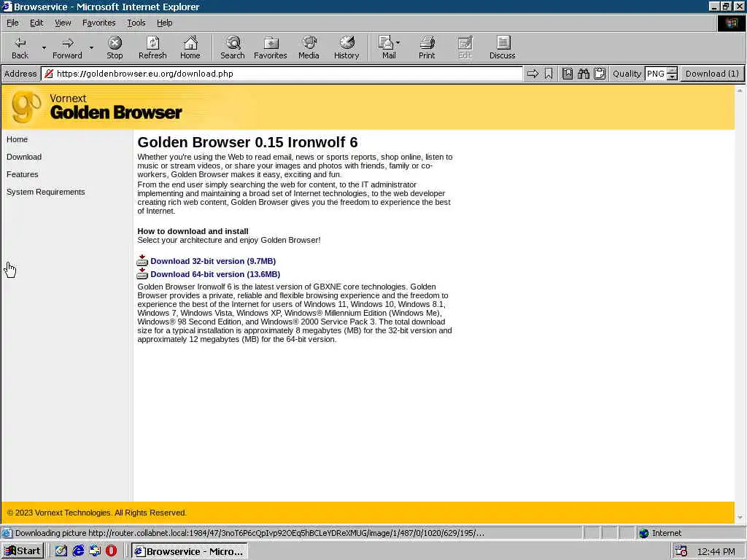Open the File menu

12,23
